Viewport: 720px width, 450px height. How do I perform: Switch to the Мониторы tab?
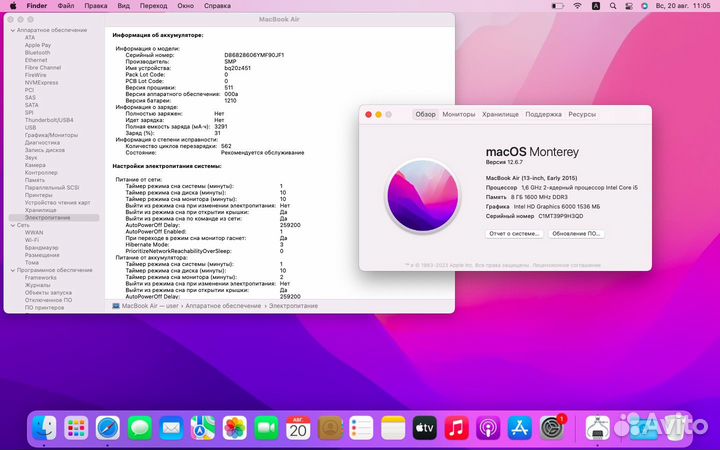click(x=459, y=114)
